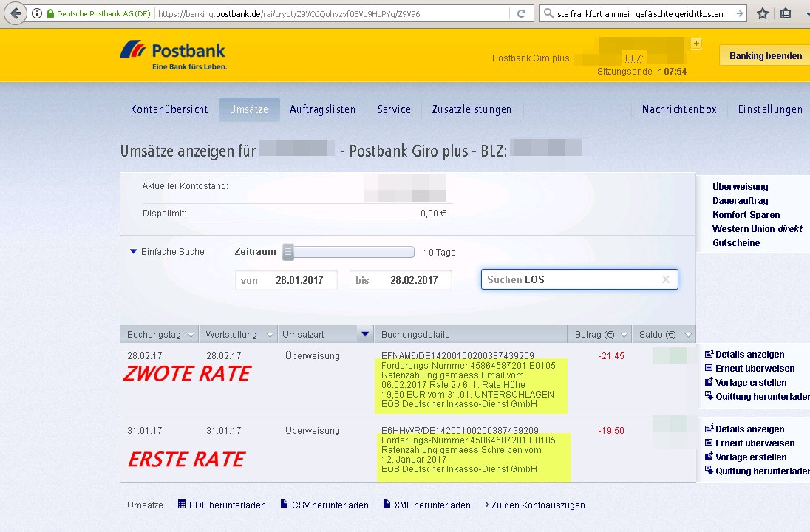Viewport: 810px width, 532px height.
Task: Sort by Saldo column arrow
Action: 688,335
